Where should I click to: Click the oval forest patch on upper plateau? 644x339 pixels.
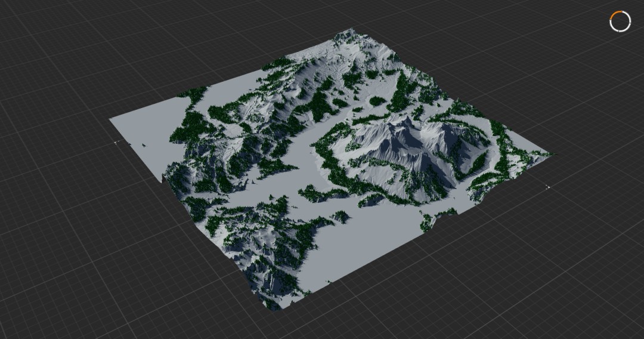click(x=377, y=101)
